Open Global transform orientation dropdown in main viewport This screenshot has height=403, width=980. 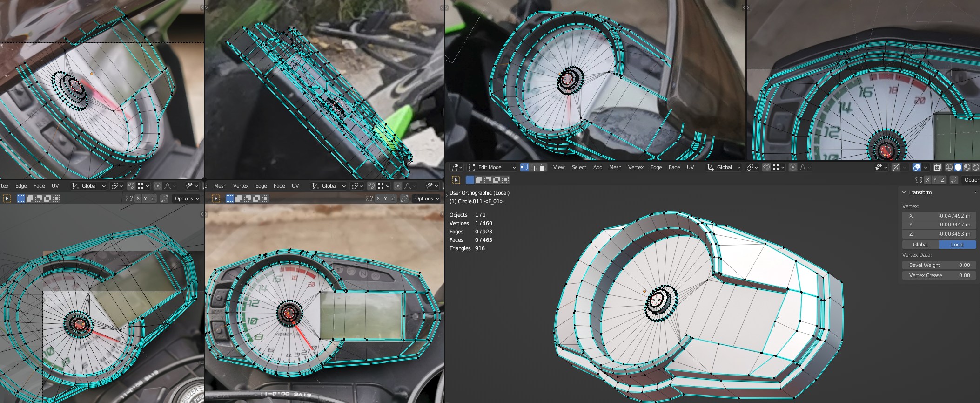click(x=724, y=167)
